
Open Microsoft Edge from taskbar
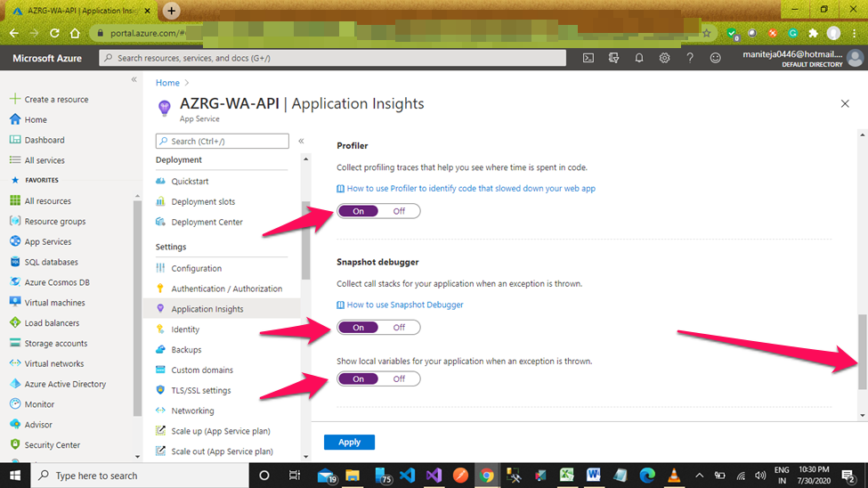tap(646, 476)
